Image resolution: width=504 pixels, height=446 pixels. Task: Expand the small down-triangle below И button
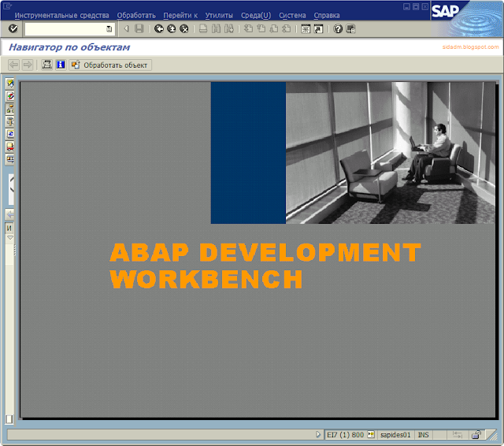coord(10,238)
